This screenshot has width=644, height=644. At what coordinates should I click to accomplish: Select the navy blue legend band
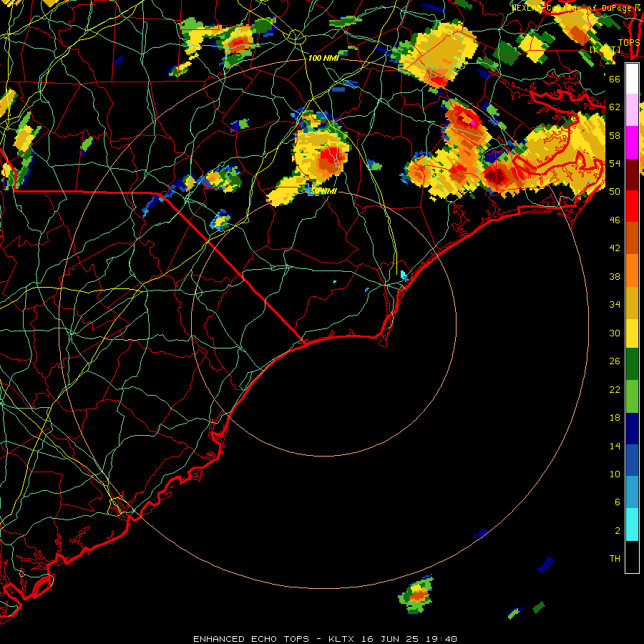(632, 429)
